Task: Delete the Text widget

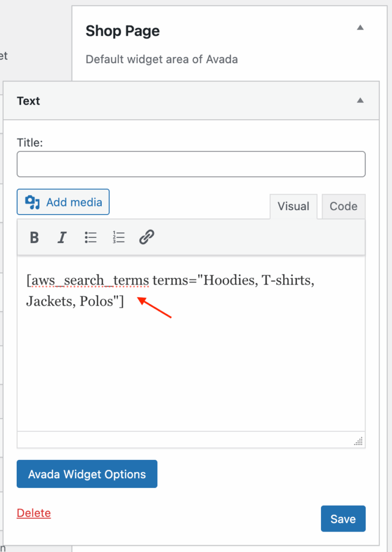Action: (33, 513)
